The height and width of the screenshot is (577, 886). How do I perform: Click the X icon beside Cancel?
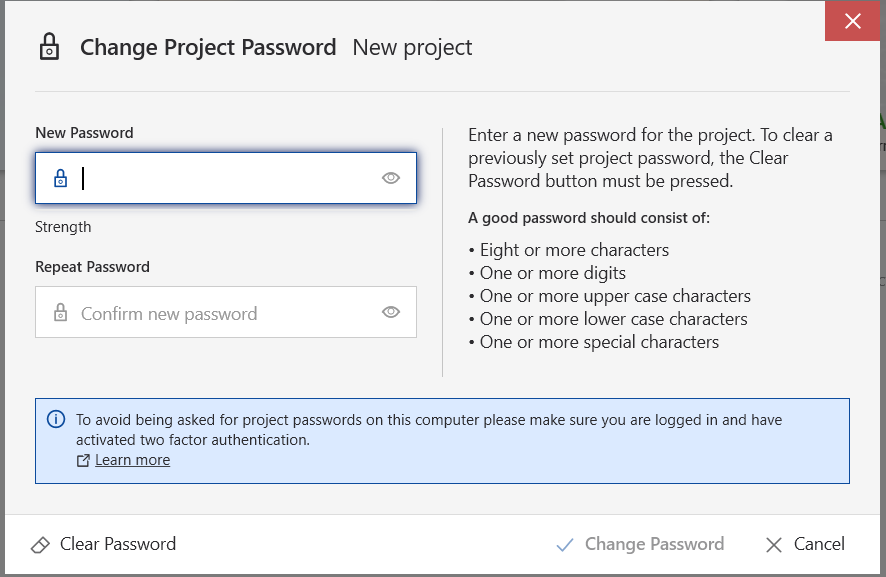773,545
